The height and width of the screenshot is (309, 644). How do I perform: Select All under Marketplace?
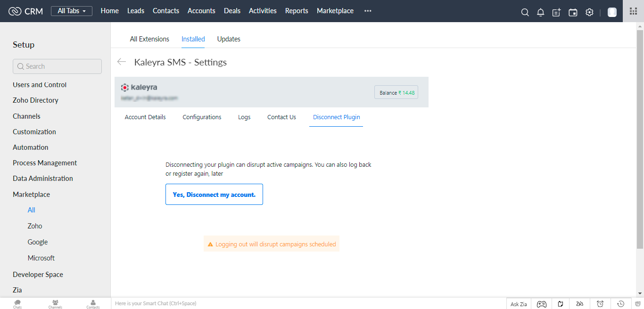pos(32,210)
